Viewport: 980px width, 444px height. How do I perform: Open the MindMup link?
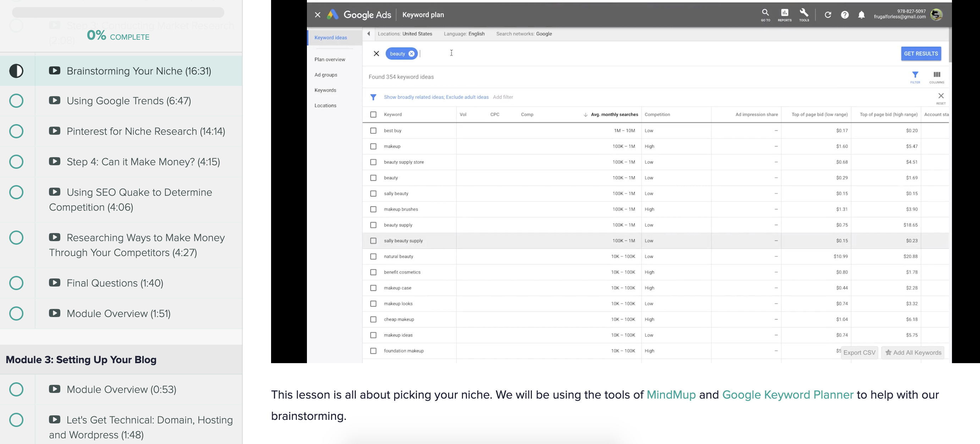pos(671,395)
